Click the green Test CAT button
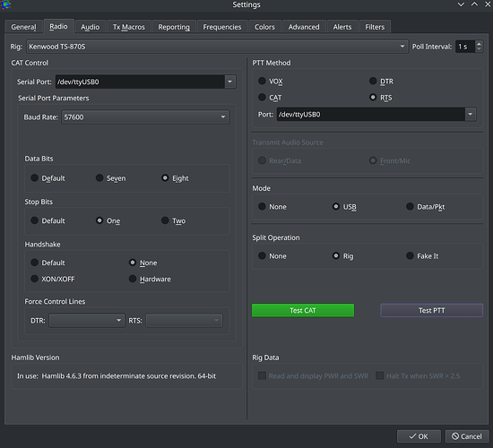The height and width of the screenshot is (448, 493). click(x=303, y=310)
